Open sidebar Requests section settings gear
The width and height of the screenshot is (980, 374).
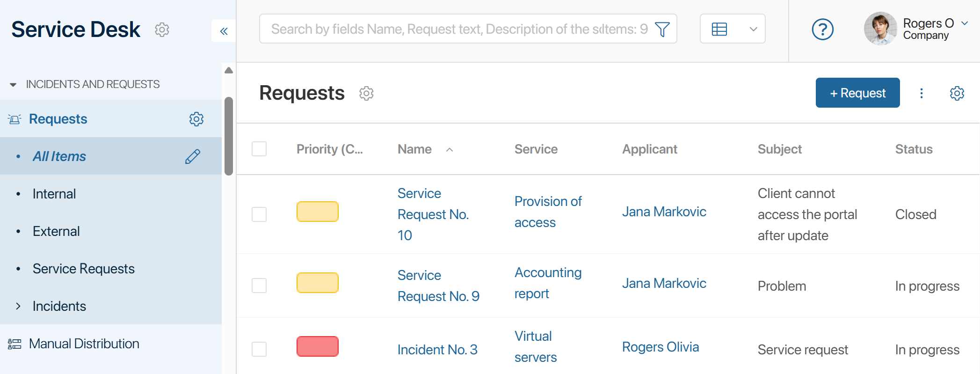pyautogui.click(x=196, y=119)
